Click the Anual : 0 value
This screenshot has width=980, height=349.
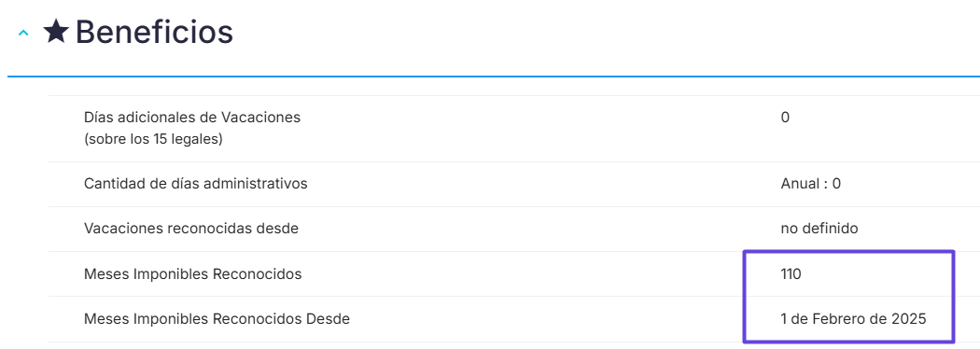click(811, 184)
